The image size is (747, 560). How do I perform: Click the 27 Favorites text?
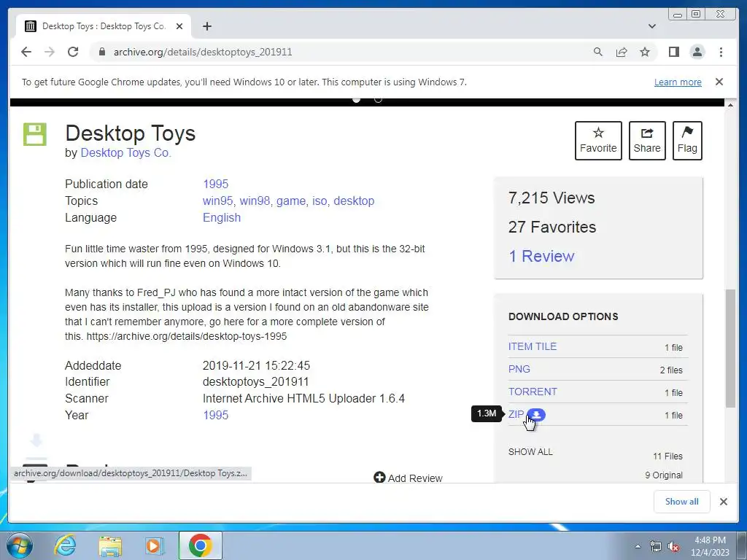[x=551, y=227]
